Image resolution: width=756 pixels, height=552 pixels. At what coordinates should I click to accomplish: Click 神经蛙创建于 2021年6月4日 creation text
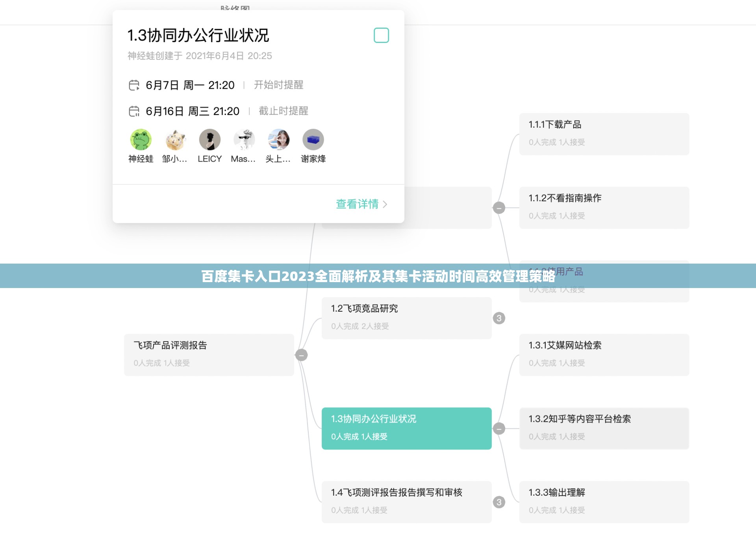(x=200, y=56)
